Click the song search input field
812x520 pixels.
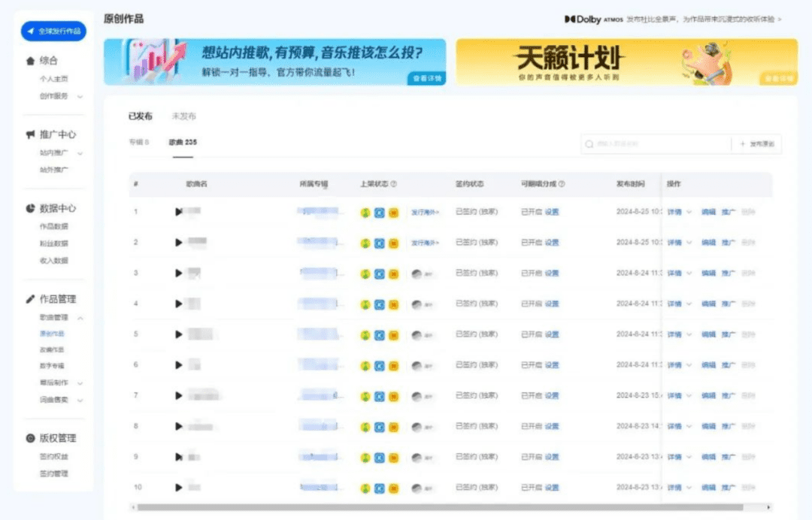[658, 144]
